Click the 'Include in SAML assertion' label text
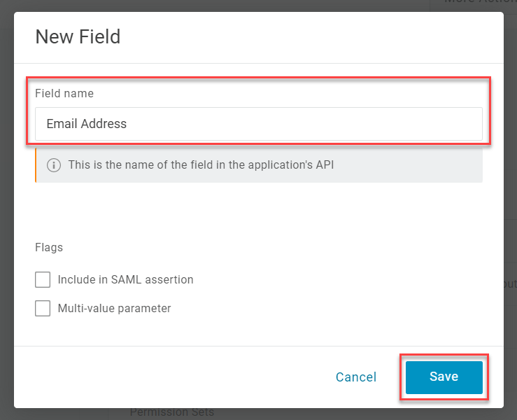The image size is (517, 420). [125, 280]
